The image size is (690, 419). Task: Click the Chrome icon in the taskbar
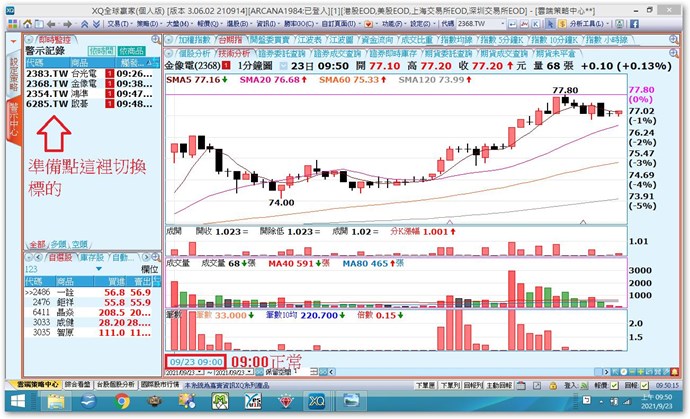point(122,402)
